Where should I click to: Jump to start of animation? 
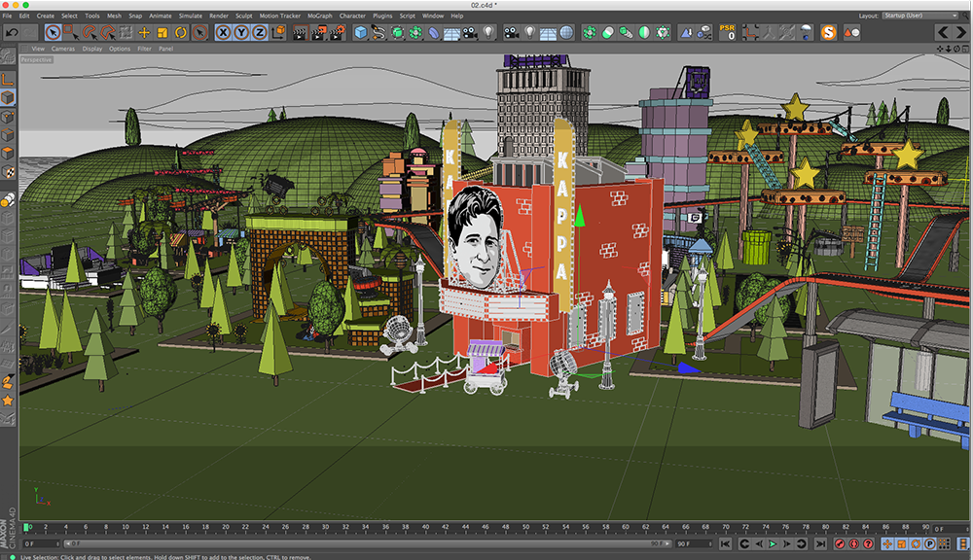[x=725, y=543]
